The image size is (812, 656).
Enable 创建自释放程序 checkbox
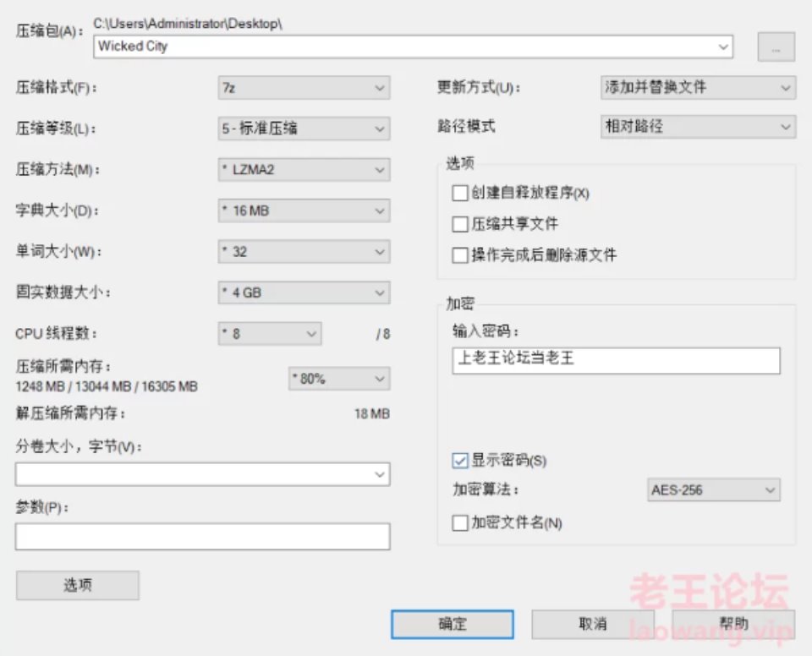click(460, 194)
